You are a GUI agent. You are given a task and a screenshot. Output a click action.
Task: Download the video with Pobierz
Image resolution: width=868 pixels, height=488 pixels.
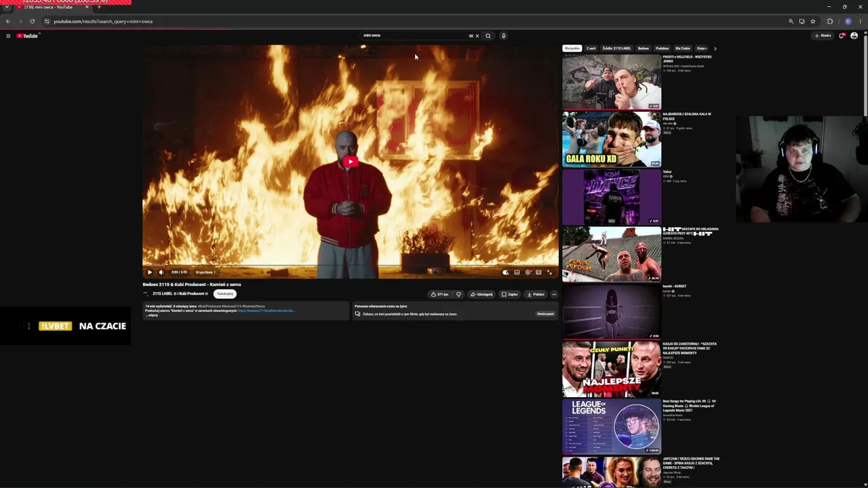(x=536, y=294)
